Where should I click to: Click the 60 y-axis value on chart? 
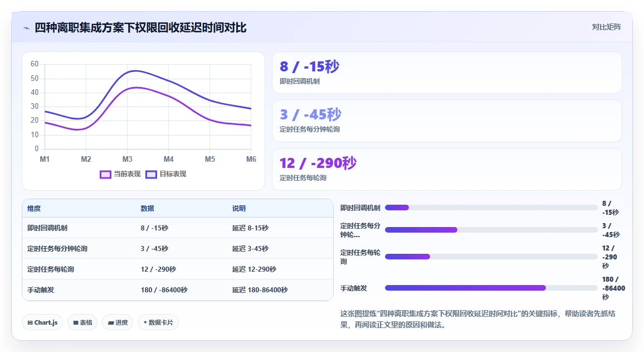pyautogui.click(x=35, y=64)
